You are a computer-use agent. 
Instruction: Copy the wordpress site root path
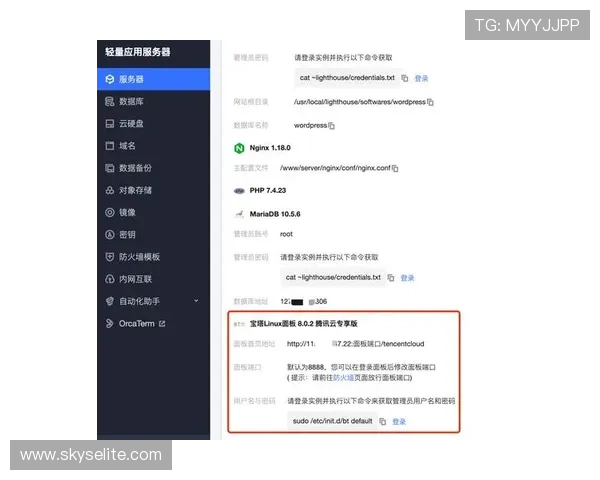[x=430, y=102]
